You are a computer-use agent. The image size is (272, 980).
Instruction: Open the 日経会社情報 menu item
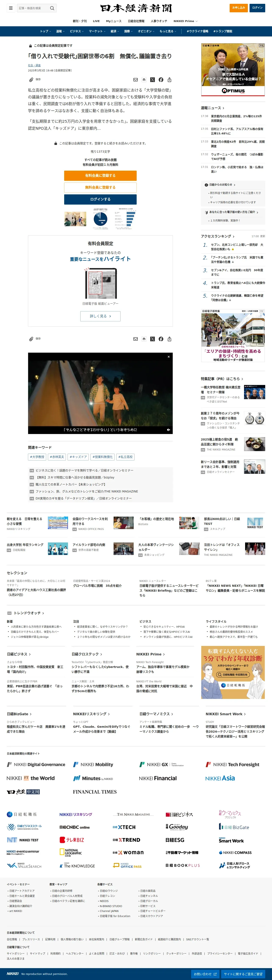tap(136, 21)
